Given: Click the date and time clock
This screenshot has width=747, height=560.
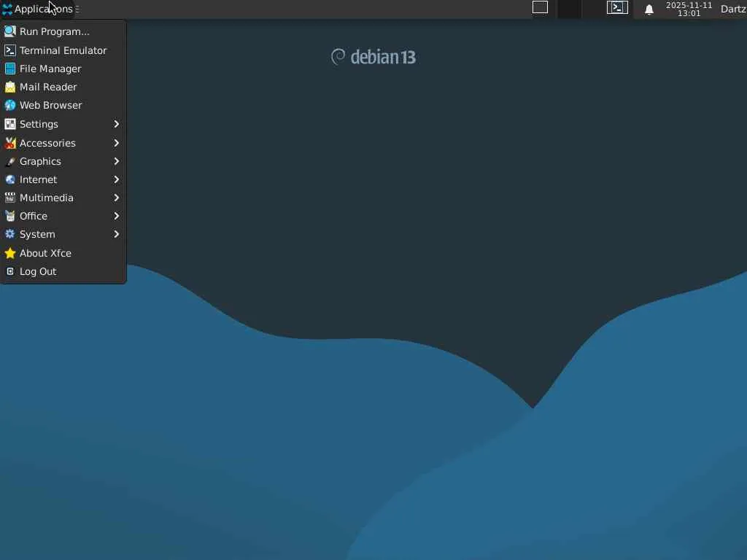Looking at the screenshot, I should coord(689,9).
